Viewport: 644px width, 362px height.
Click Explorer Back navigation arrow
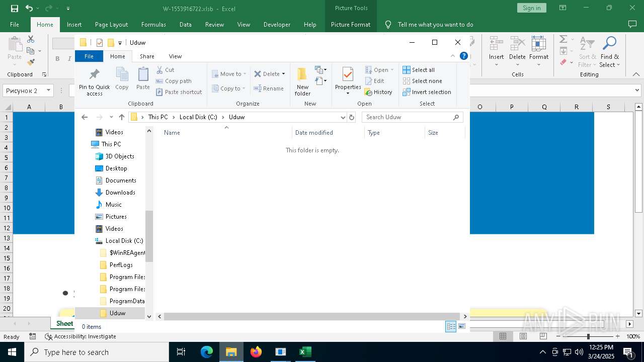coord(85,117)
